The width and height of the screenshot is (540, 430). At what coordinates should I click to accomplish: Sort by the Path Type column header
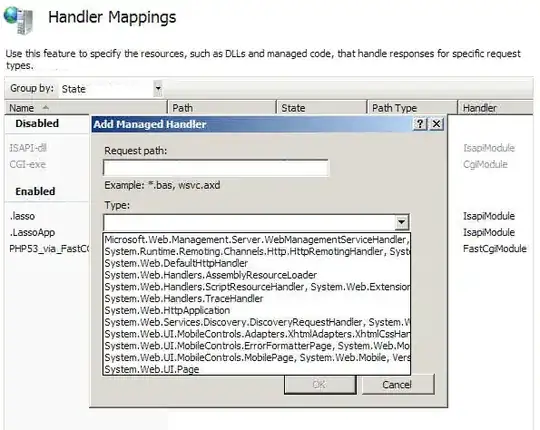click(x=412, y=108)
